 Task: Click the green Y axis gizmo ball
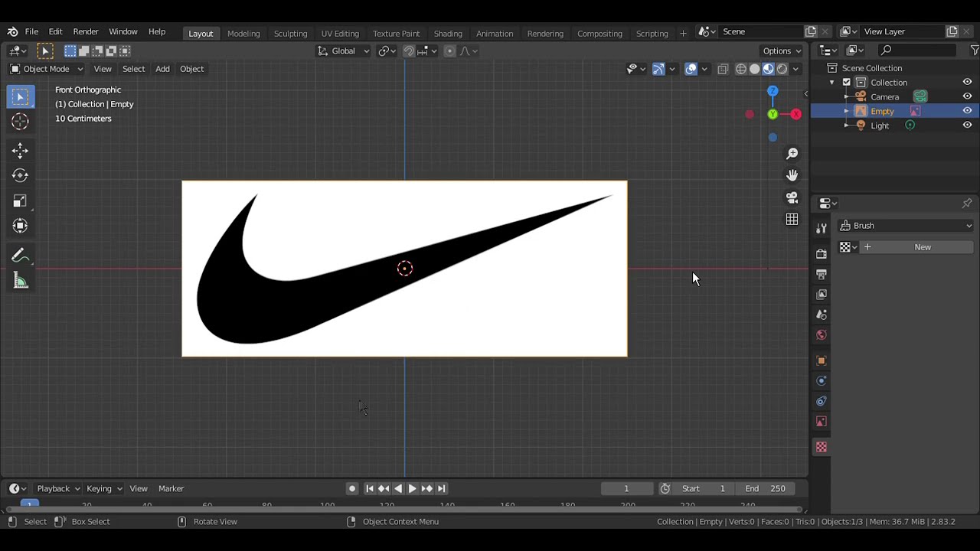point(773,114)
